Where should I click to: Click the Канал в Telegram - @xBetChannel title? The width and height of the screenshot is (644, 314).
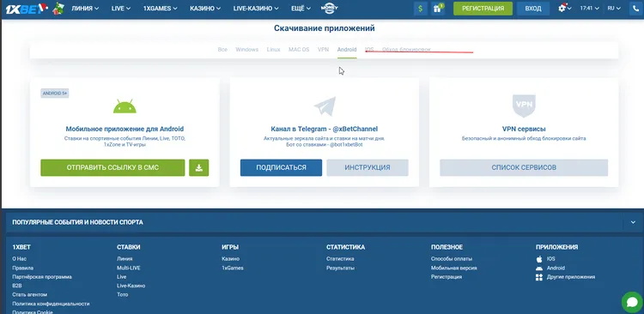pos(325,129)
